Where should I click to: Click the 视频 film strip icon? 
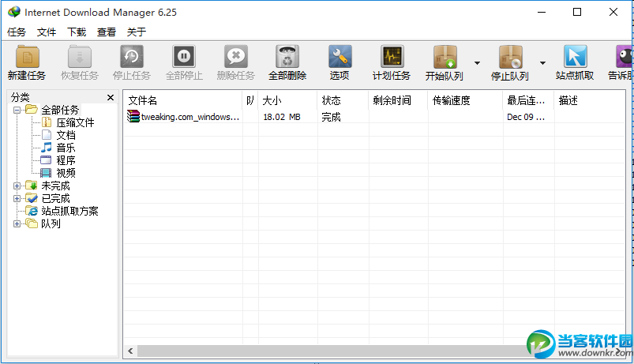(x=46, y=173)
